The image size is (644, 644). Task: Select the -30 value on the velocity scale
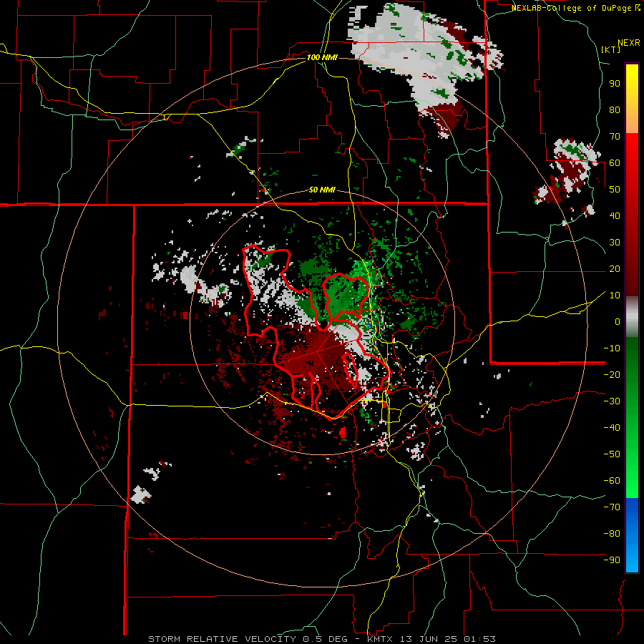tap(612, 401)
